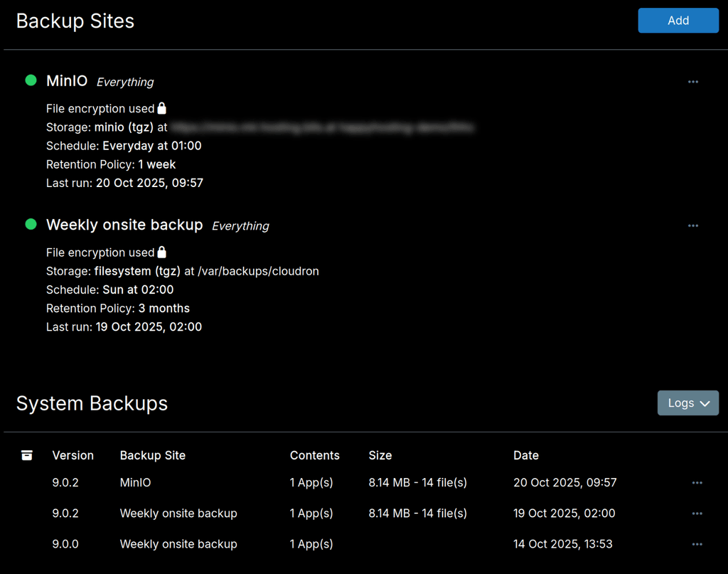Screen dimensions: 728x574
Task: Open Weekly onsite backup site actions menu
Action: tap(692, 225)
